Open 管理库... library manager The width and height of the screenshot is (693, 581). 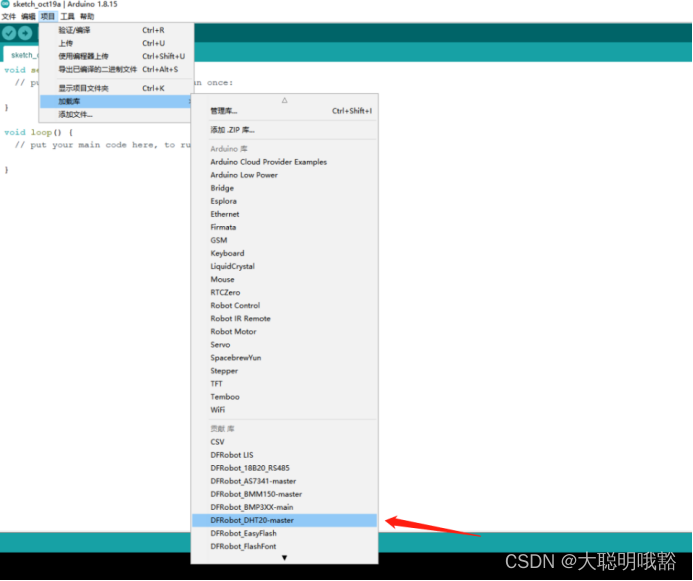click(285, 111)
